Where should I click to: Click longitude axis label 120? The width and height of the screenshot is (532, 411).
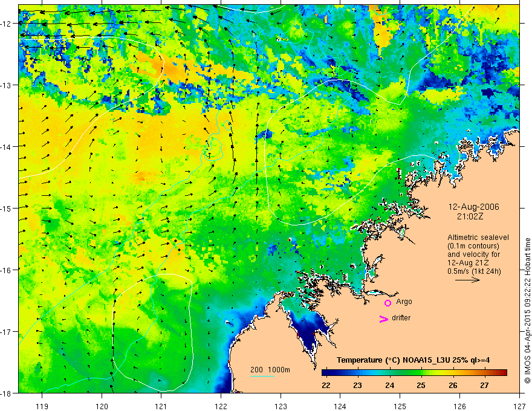click(x=102, y=406)
